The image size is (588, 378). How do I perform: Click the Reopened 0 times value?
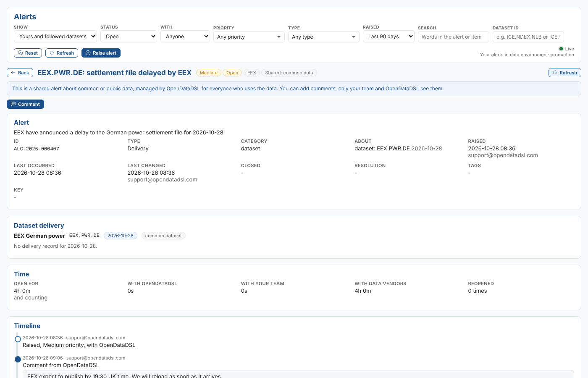pyautogui.click(x=478, y=291)
